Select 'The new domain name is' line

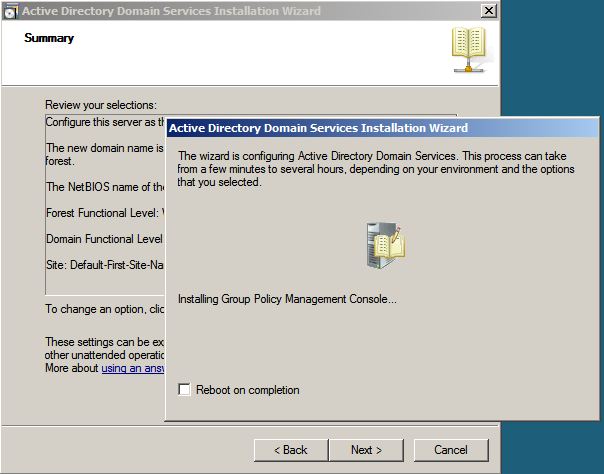coord(105,148)
